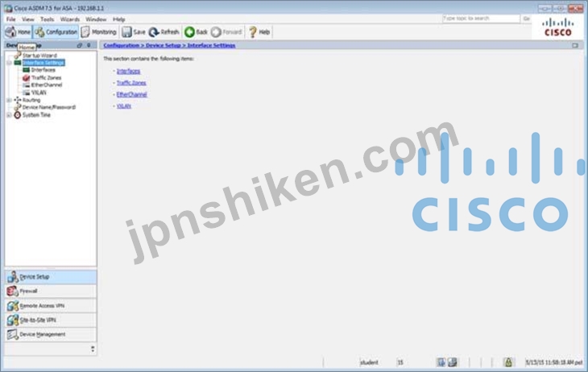
Task: Expand the Routing tree node
Action: (x=9, y=100)
